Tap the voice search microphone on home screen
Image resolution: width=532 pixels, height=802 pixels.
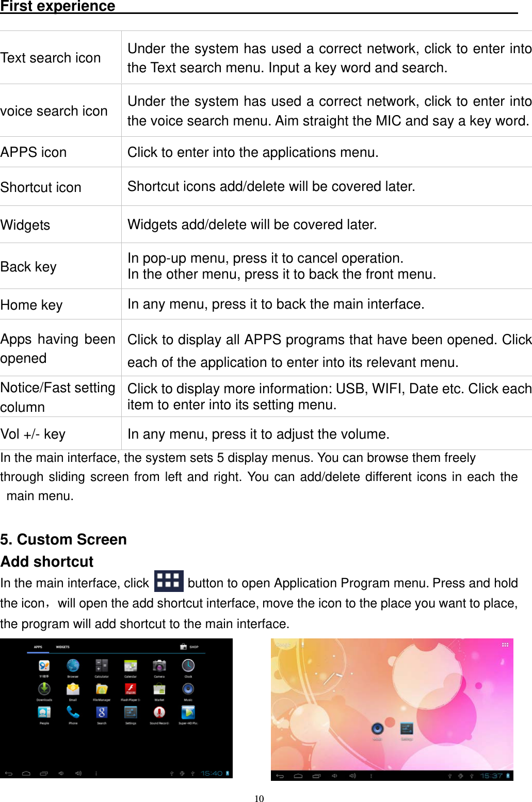pos(303,645)
